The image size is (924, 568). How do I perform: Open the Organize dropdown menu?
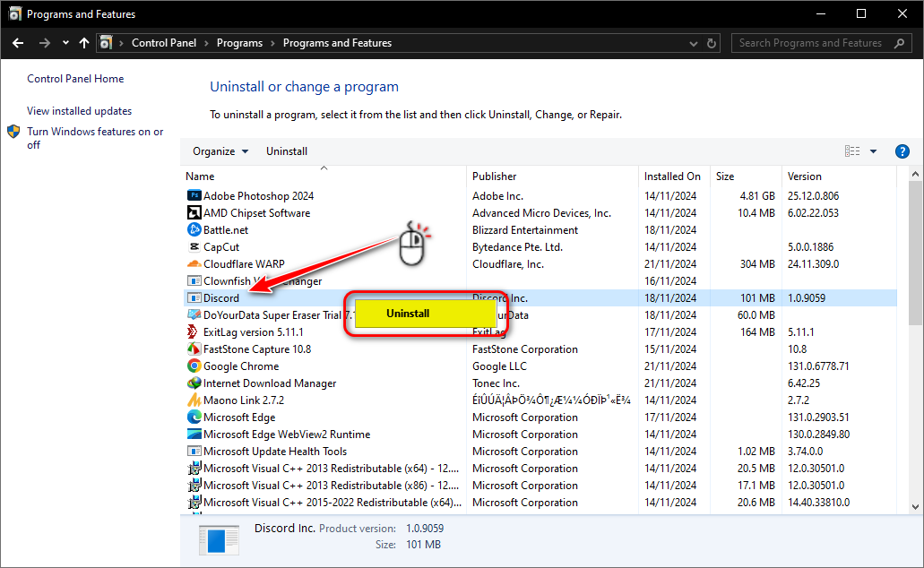tap(220, 151)
